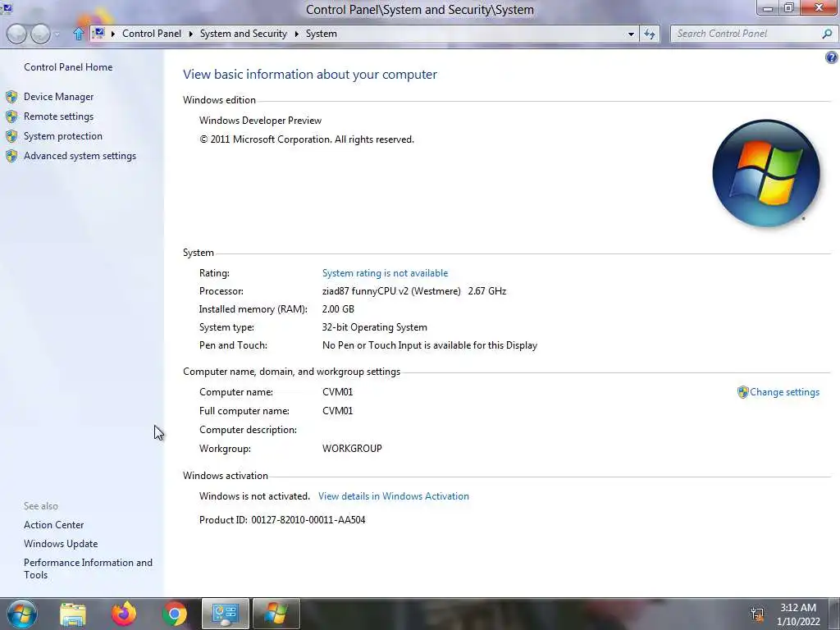Click the refresh button by address bar
840x630 pixels.
(x=650, y=34)
